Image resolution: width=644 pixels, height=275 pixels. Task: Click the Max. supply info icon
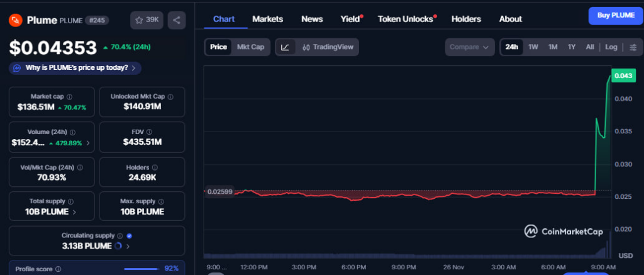(x=161, y=202)
